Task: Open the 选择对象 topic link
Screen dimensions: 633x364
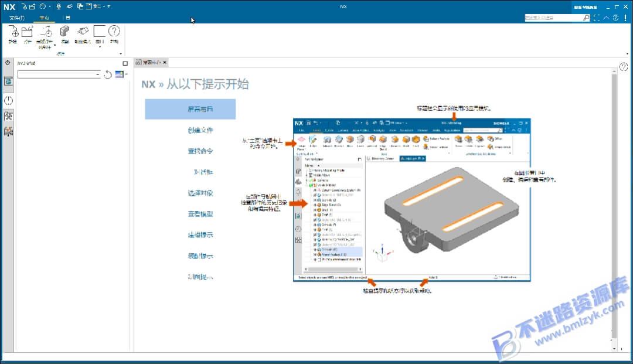Action: pos(200,193)
